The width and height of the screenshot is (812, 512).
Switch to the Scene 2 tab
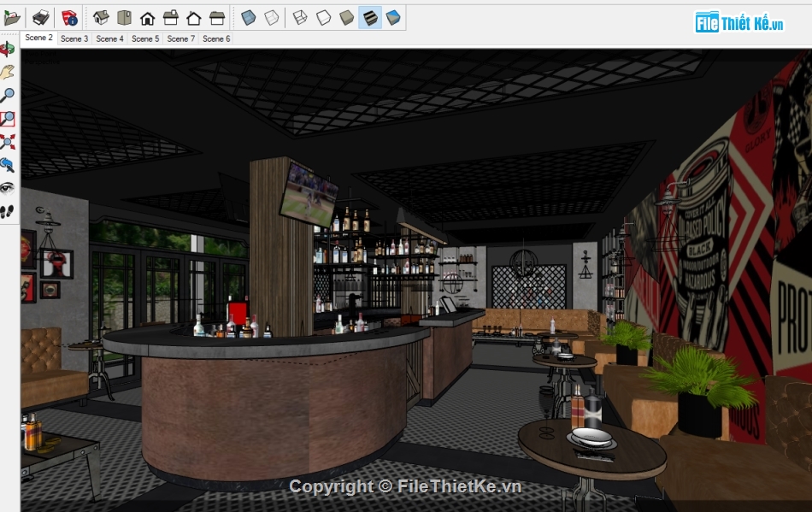click(x=38, y=38)
